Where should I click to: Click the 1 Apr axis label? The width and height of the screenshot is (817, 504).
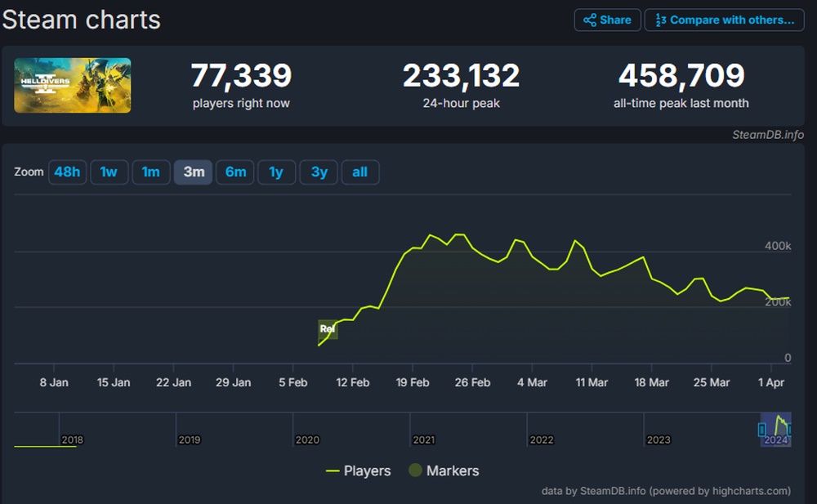771,382
